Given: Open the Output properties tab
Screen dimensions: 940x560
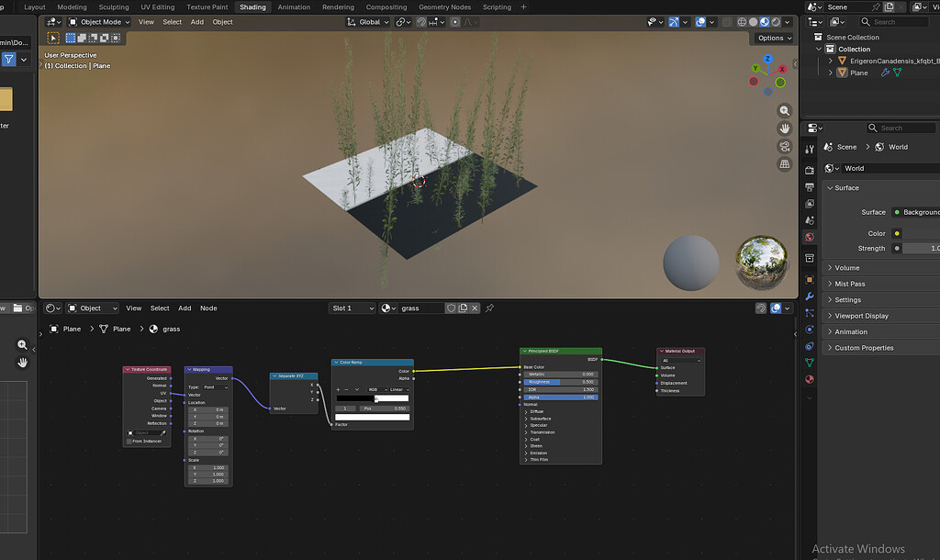Looking at the screenshot, I should point(810,187).
